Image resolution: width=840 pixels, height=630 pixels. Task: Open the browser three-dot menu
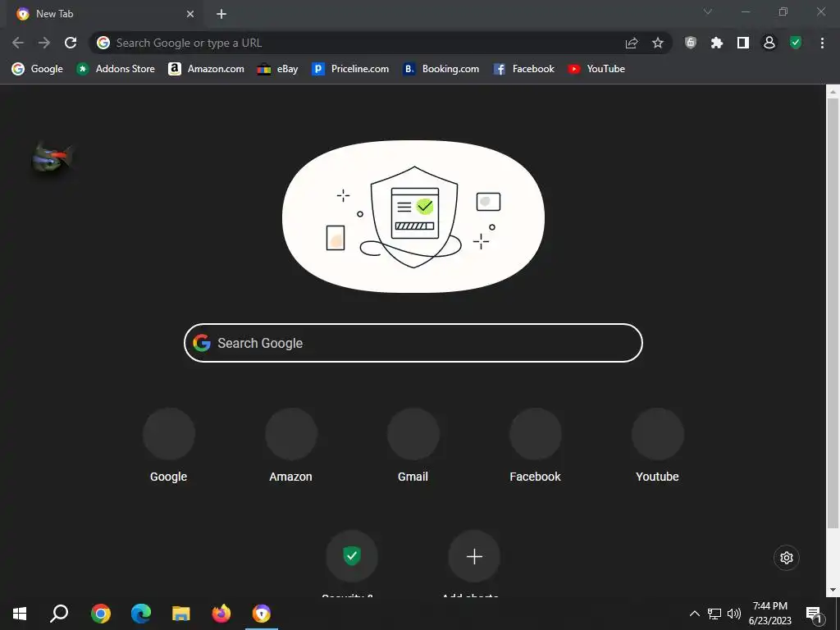tap(822, 43)
